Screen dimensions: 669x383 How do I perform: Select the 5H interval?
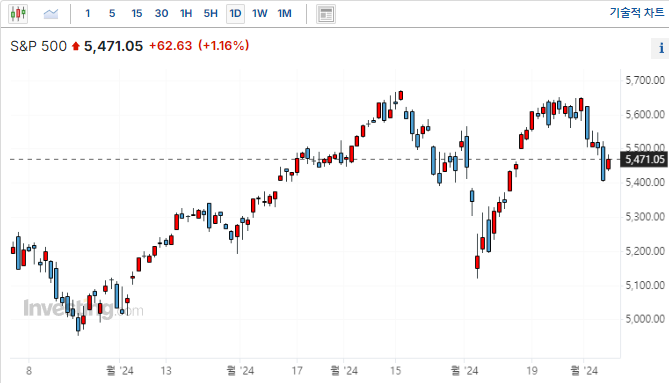tap(210, 14)
